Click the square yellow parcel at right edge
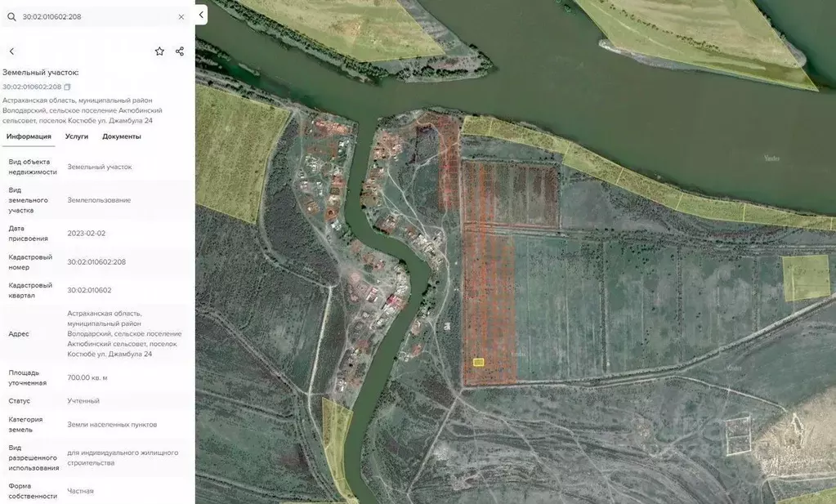 pos(806,278)
